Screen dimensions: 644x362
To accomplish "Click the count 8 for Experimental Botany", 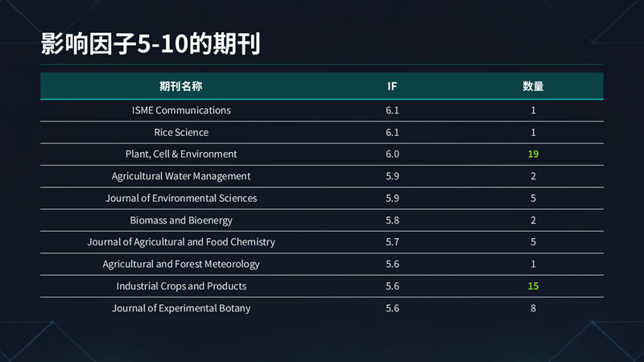I will (533, 308).
